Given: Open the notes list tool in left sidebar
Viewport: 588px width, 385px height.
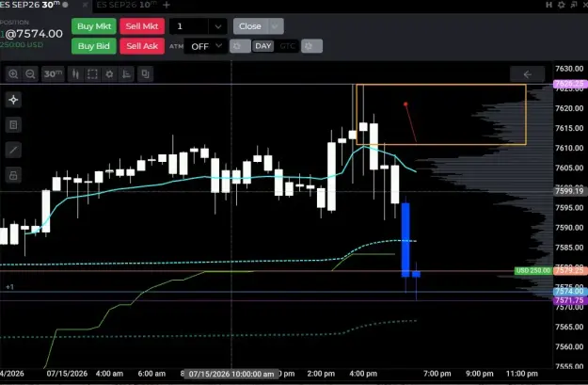Looking at the screenshot, I should [x=13, y=125].
